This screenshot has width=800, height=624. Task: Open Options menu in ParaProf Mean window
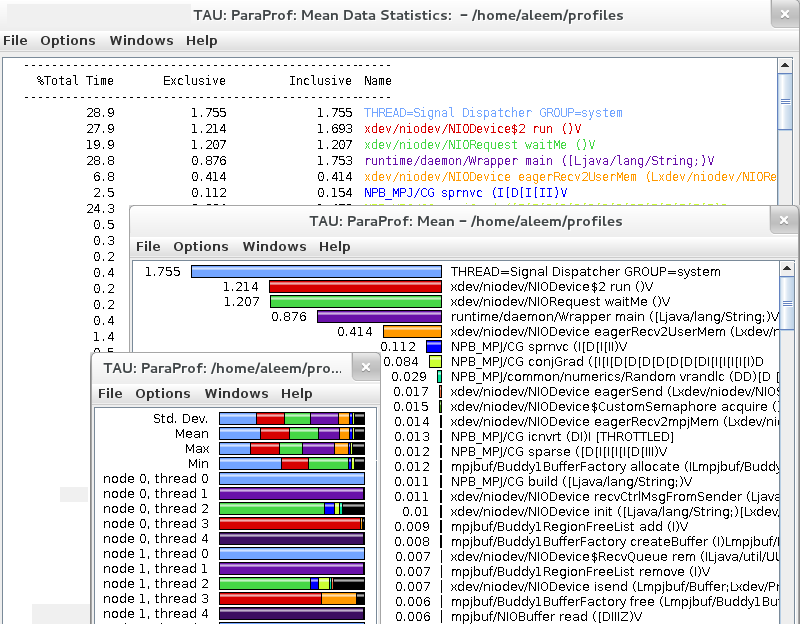pyautogui.click(x=201, y=246)
